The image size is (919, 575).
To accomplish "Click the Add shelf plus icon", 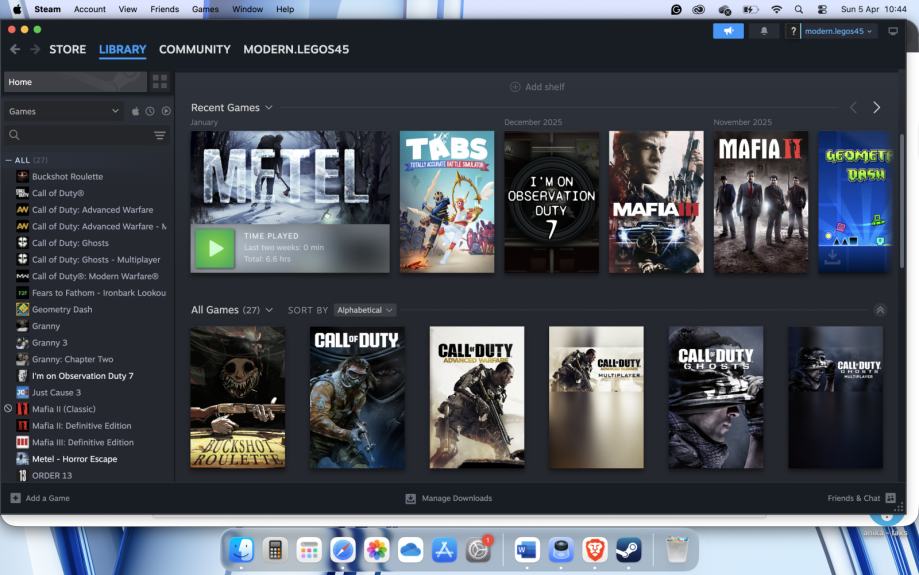I will click(x=515, y=87).
